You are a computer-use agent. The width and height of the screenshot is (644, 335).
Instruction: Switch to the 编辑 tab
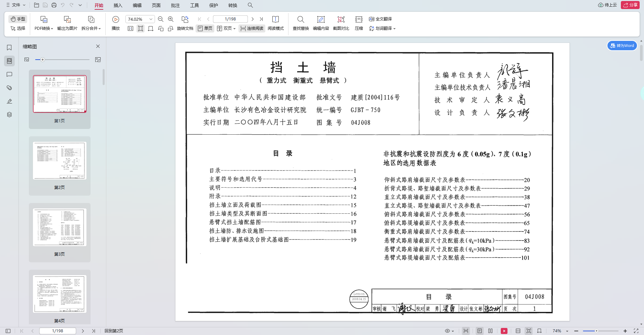137,5
